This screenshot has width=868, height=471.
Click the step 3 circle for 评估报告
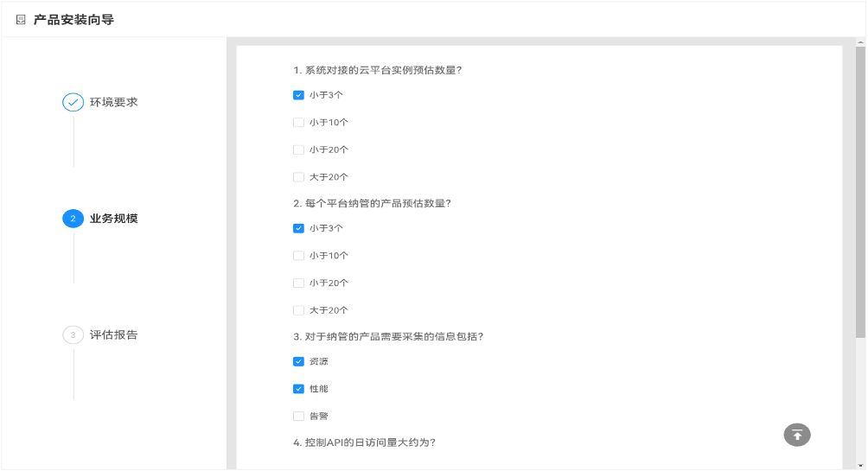[x=73, y=334]
